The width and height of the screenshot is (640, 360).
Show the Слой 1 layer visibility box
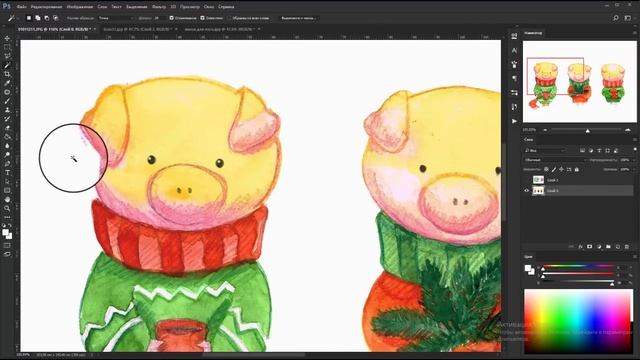click(527, 180)
